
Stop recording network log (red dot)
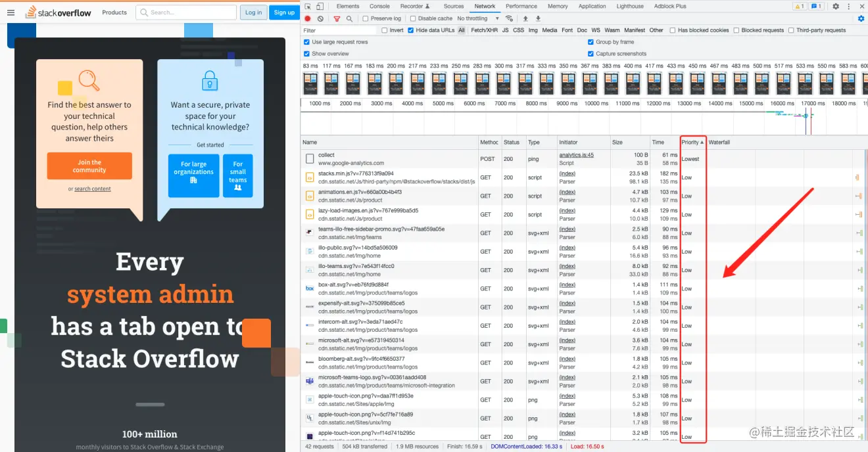click(x=307, y=18)
